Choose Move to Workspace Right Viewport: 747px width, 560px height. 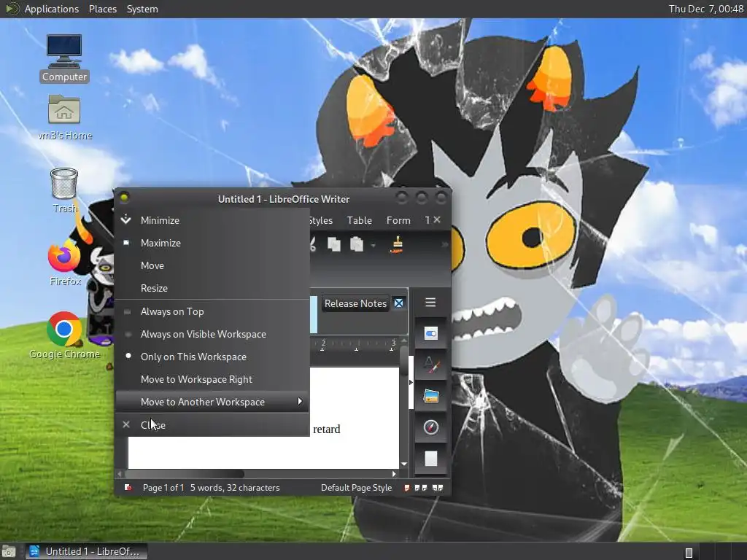212,379
